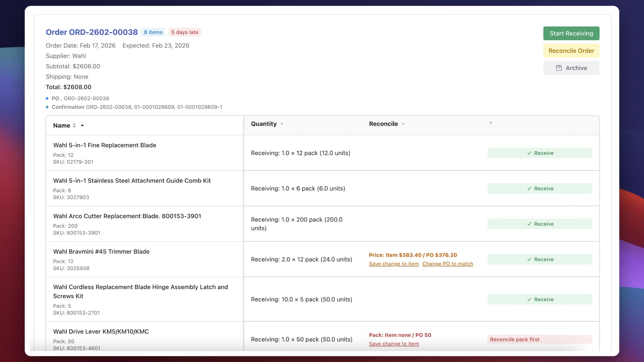This screenshot has height=362, width=644.
Task: Click Total: $2608.00 text
Action: coord(68,87)
